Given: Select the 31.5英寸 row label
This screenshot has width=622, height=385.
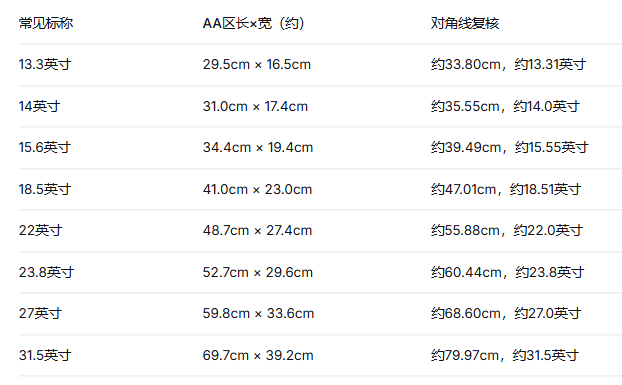Looking at the screenshot, I should click(45, 355).
